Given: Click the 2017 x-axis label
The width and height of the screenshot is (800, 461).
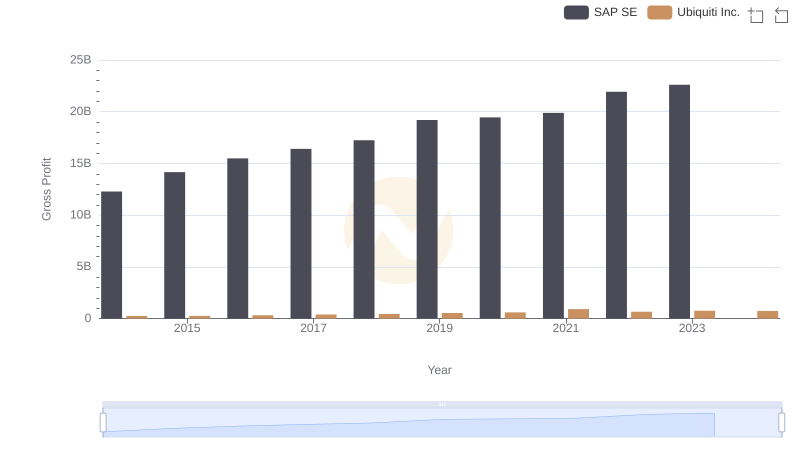Looking at the screenshot, I should tap(313, 328).
